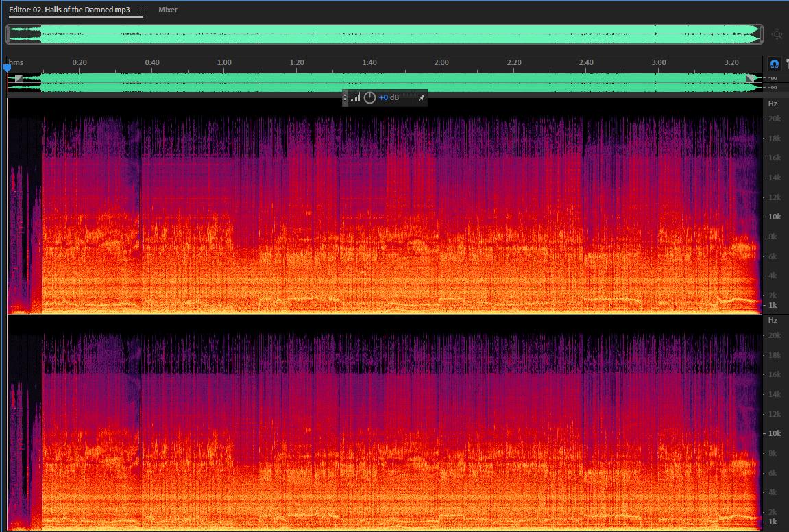Click the 3:00 mark on the time ruler
The width and height of the screenshot is (789, 532).
click(659, 62)
